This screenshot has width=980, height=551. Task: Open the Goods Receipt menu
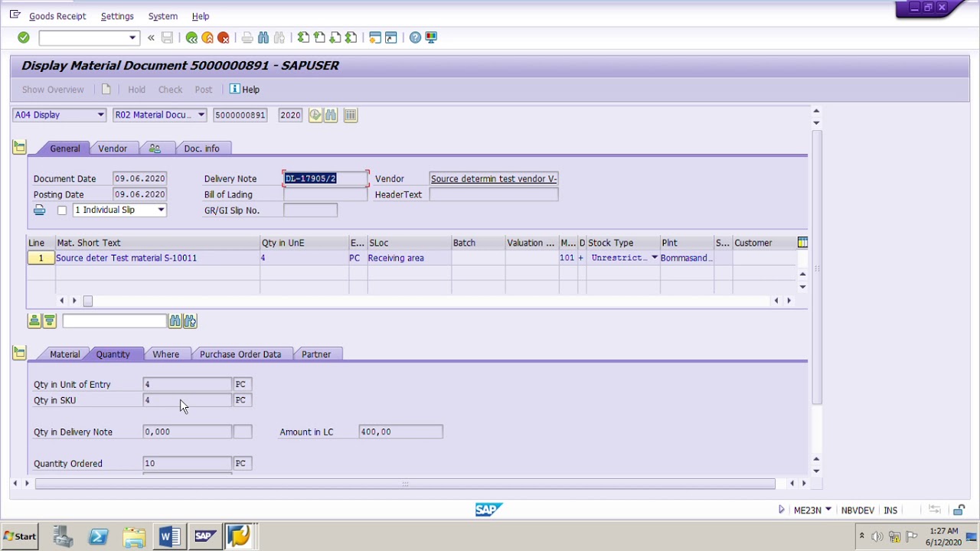pyautogui.click(x=57, y=16)
